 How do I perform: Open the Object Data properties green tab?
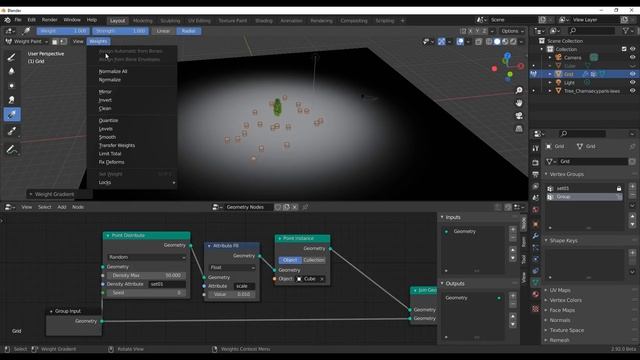[536, 282]
